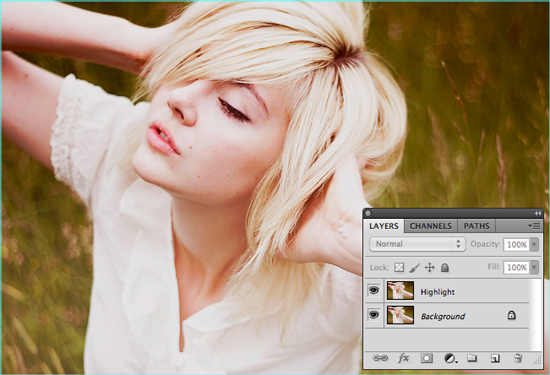Create new fill or adjustment layer
This screenshot has width=550, height=375.
coord(450,358)
